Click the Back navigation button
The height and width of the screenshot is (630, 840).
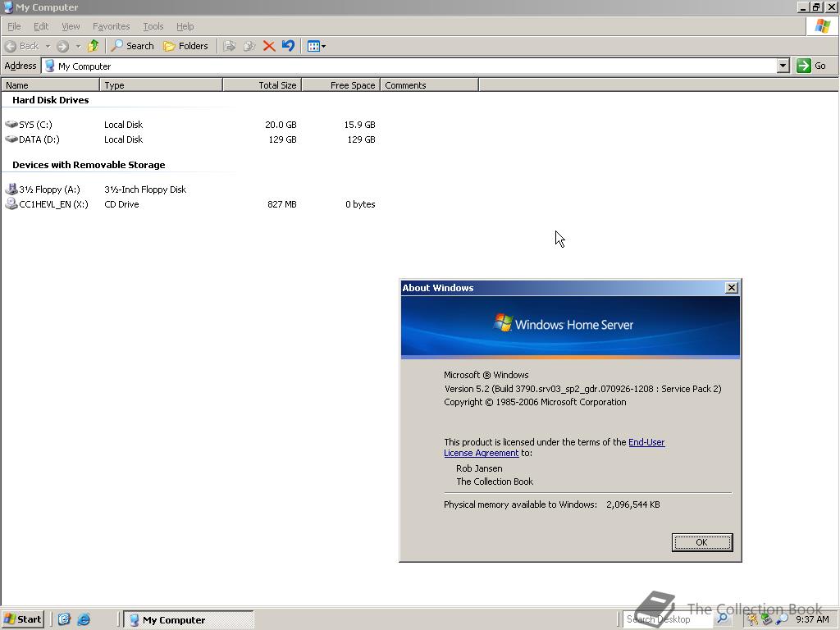[22, 46]
